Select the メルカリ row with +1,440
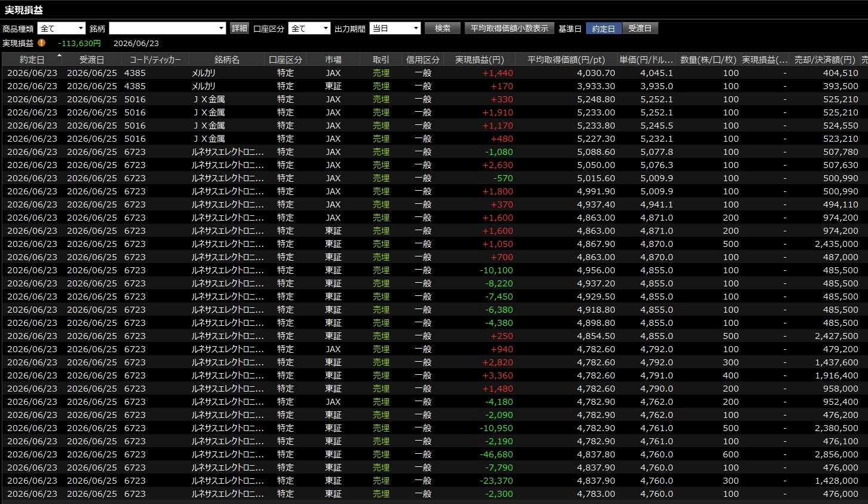The width and height of the screenshot is (868, 504). pyautogui.click(x=434, y=73)
